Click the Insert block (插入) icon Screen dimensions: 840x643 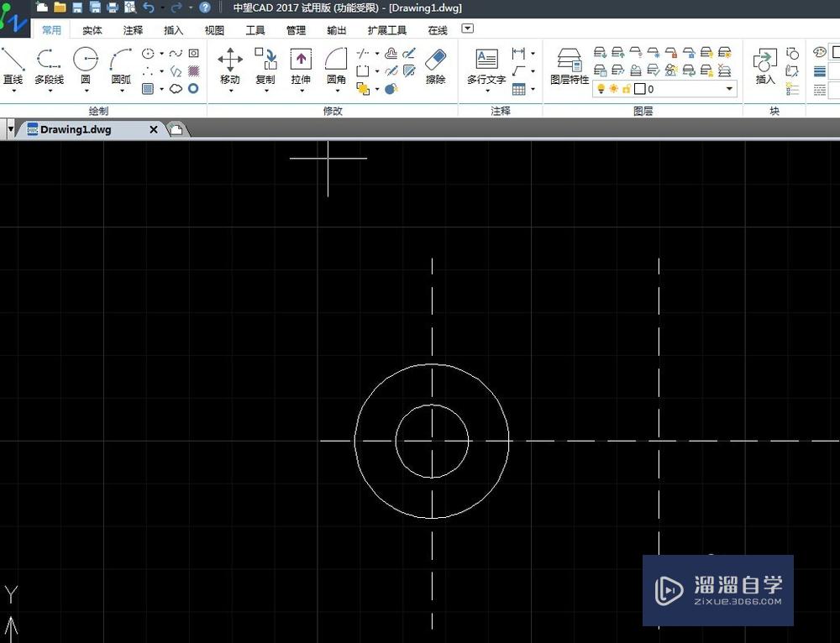pos(765,65)
